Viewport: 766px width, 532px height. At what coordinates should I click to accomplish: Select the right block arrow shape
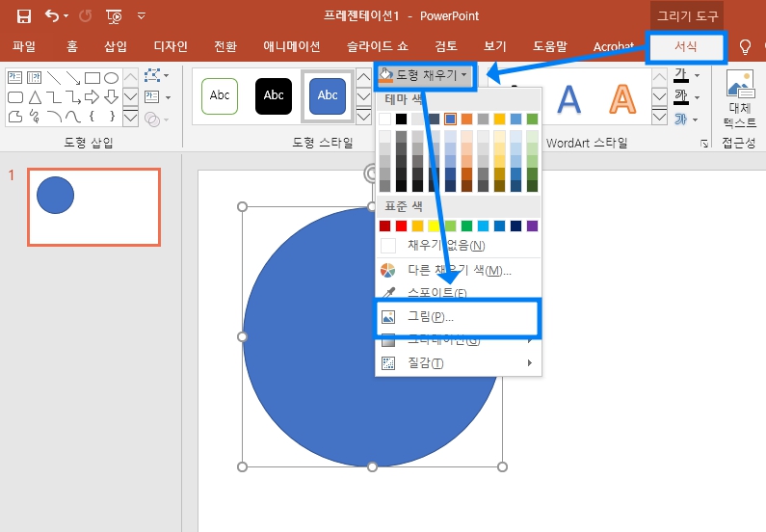(x=92, y=96)
